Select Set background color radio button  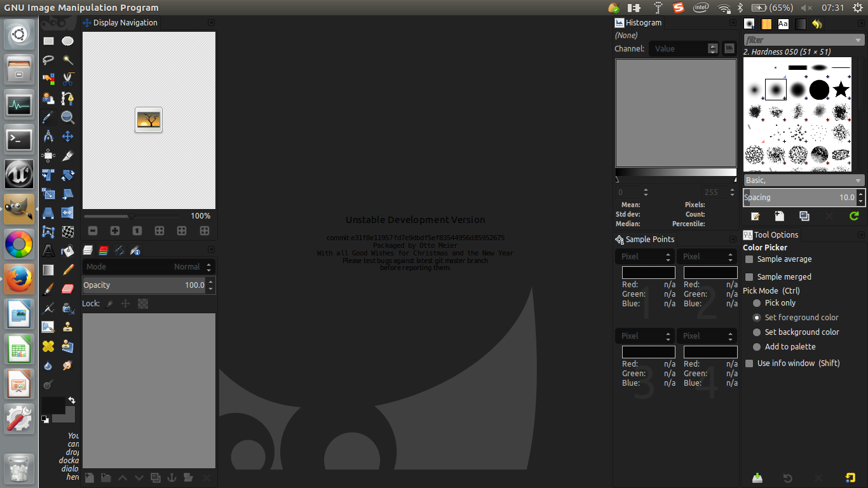coord(757,332)
